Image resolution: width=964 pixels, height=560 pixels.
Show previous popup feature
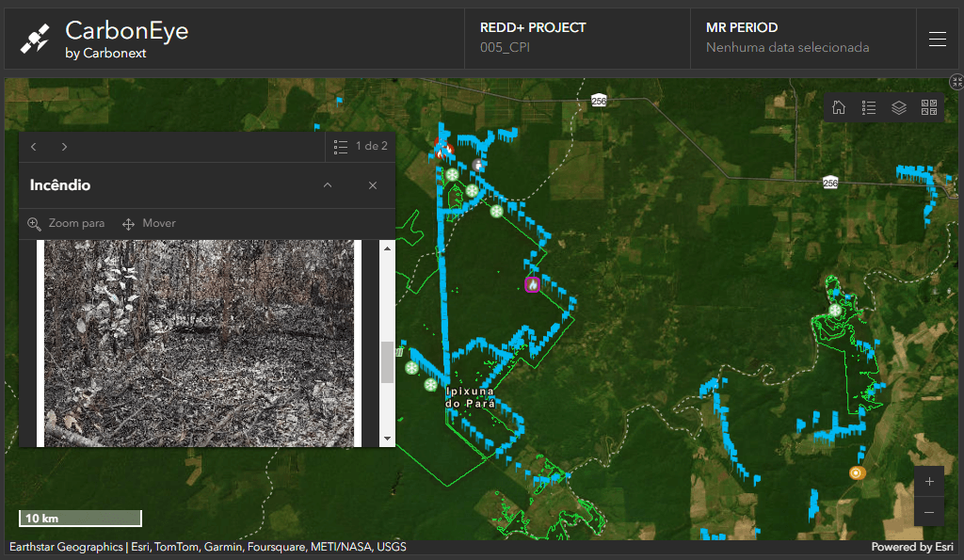34,146
